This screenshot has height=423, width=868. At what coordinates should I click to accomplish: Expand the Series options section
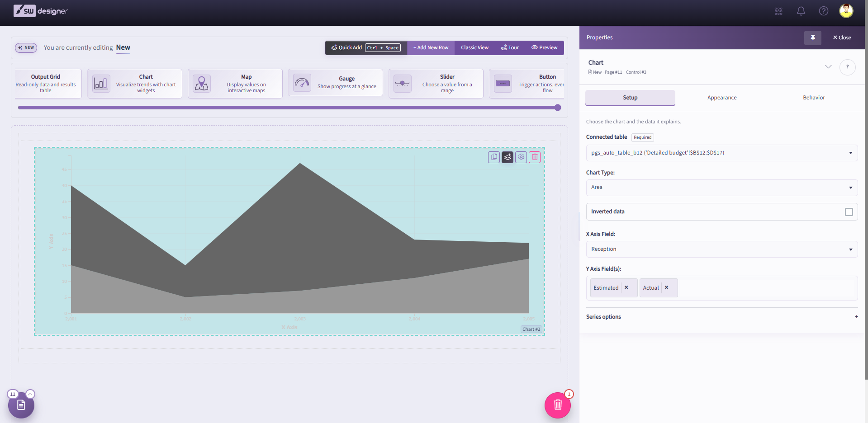(722, 317)
